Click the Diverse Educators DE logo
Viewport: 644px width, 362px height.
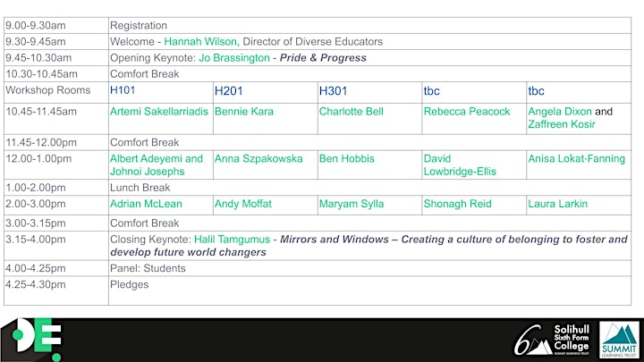[32, 340]
